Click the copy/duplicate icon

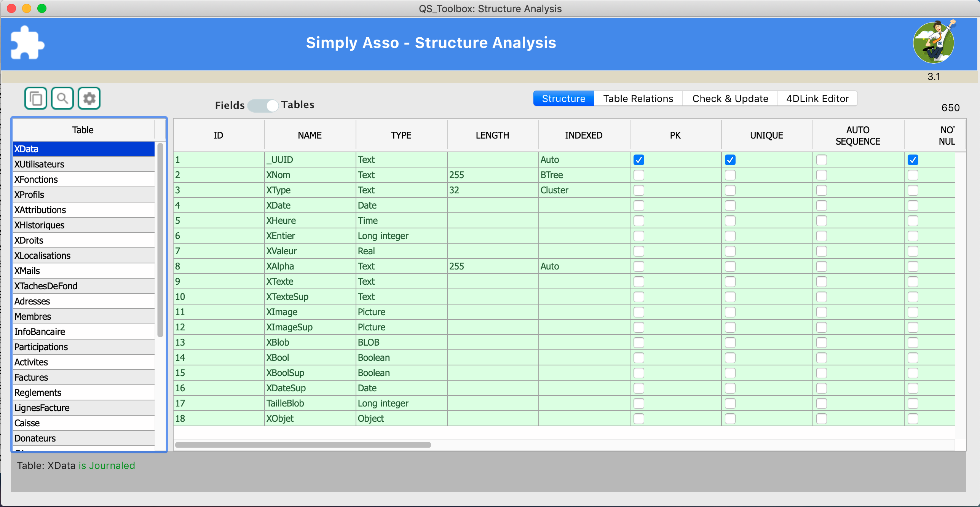[35, 98]
